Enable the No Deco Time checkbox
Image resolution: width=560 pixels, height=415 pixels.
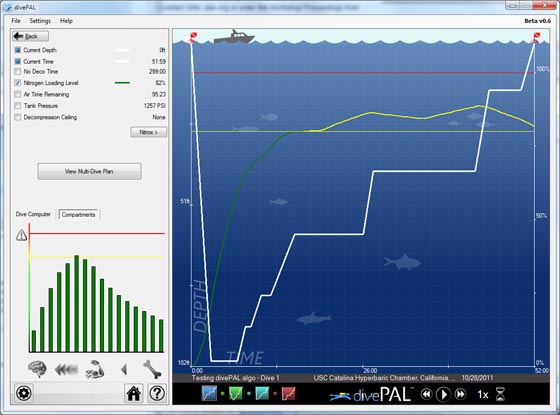18,71
